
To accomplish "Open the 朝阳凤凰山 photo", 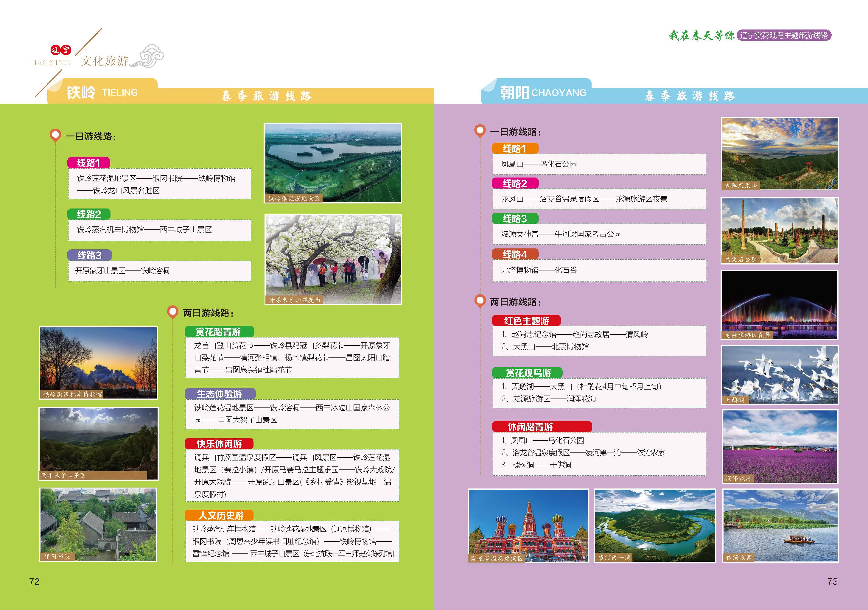I will point(780,153).
